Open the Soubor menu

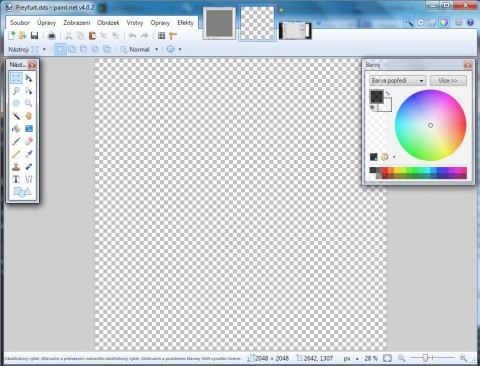[20, 23]
